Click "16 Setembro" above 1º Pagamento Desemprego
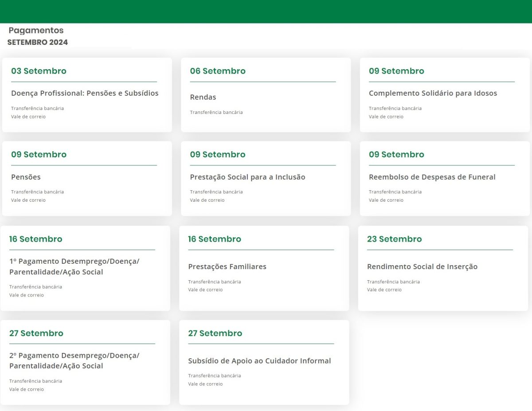 click(x=36, y=239)
